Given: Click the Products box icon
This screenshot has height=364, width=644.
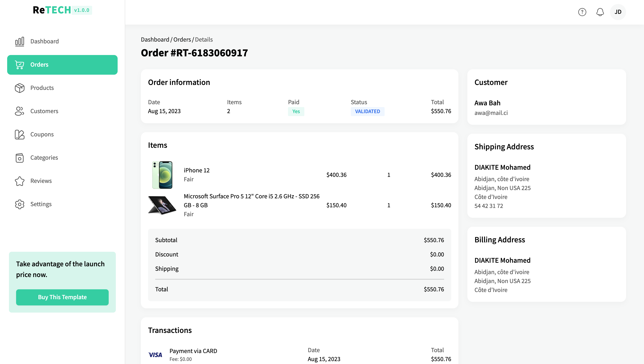Looking at the screenshot, I should pos(19,88).
